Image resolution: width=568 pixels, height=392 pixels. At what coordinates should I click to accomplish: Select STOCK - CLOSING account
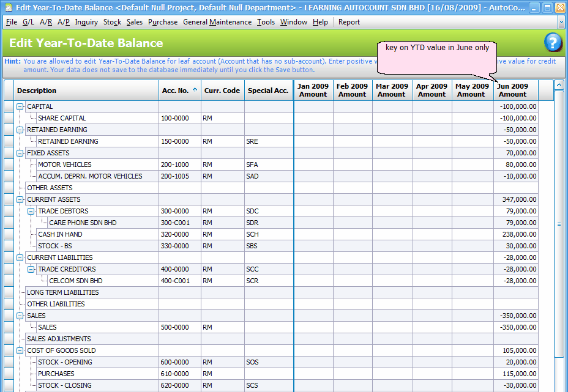tap(64, 385)
